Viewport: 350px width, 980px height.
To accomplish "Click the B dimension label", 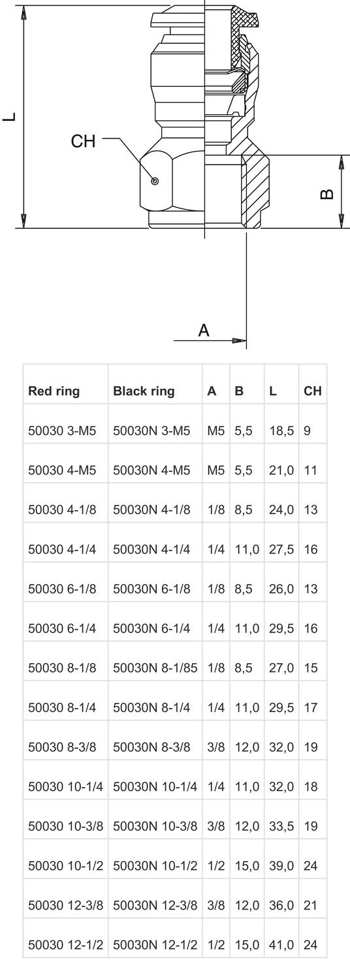I will point(328,194).
